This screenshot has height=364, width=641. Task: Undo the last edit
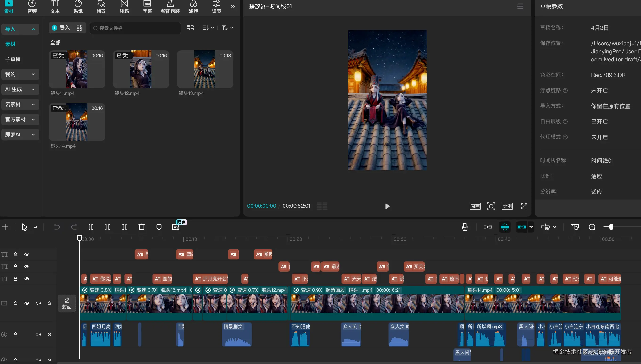57,227
